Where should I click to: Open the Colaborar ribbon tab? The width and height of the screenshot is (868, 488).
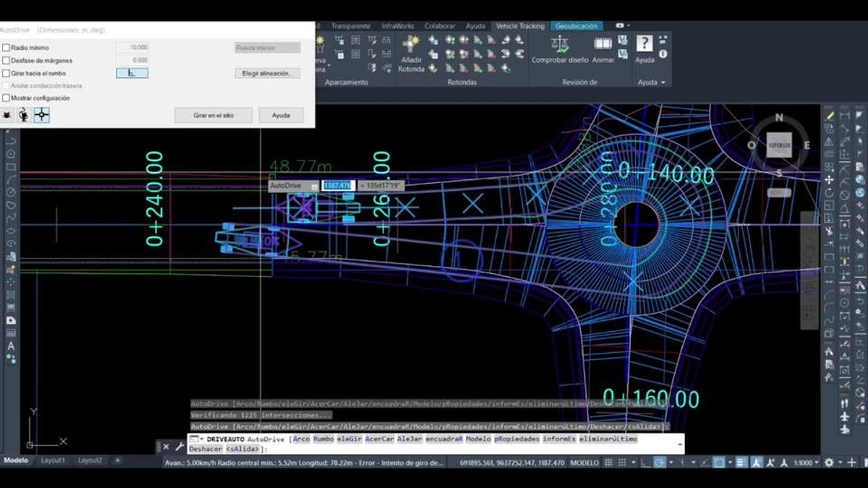[x=440, y=26]
